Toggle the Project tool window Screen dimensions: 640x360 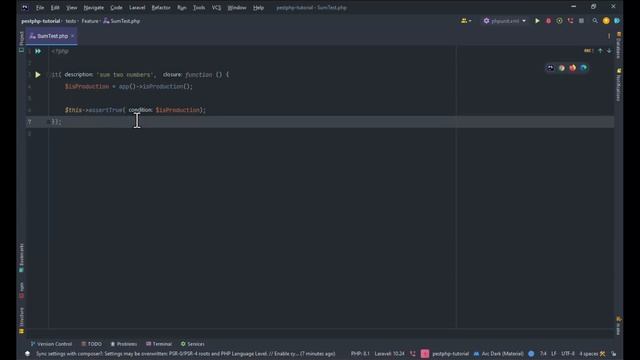[x=21, y=42]
